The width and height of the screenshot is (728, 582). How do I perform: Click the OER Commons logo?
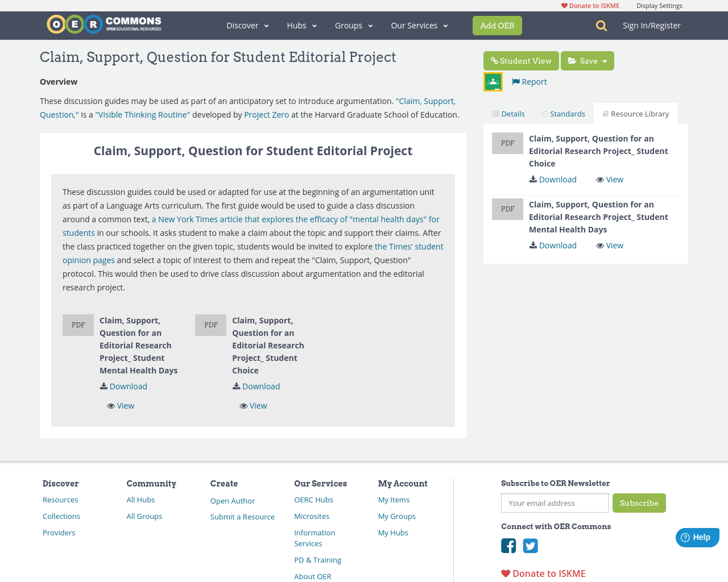pyautogui.click(x=104, y=23)
